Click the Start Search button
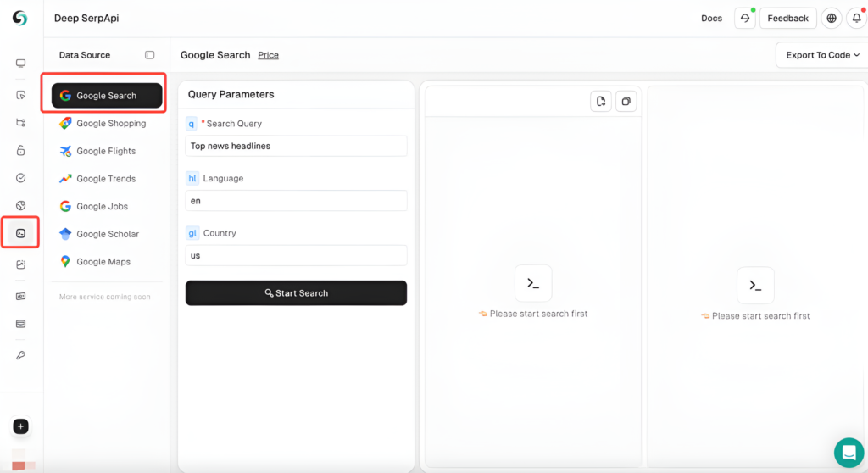This screenshot has width=868, height=473. [296, 293]
